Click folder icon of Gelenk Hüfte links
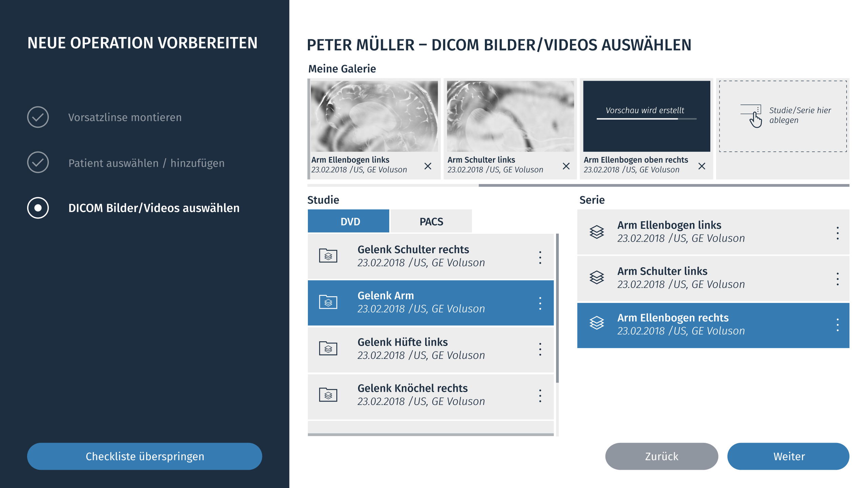 point(328,348)
